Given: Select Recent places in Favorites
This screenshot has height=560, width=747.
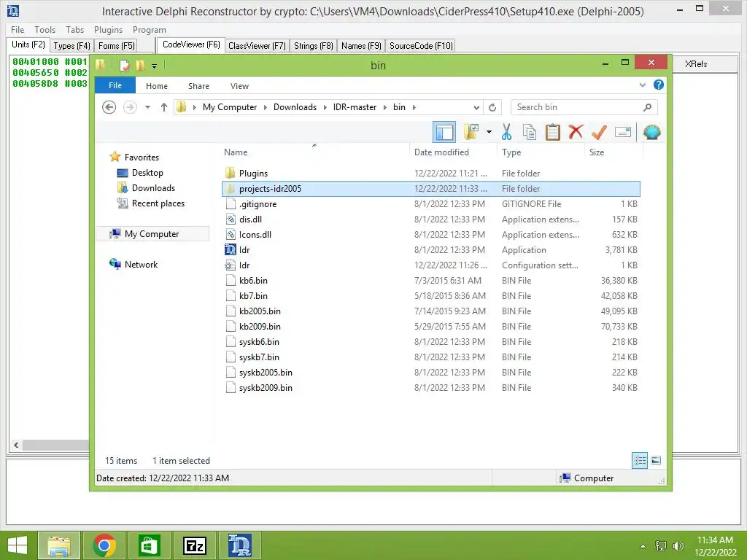Looking at the screenshot, I should click(158, 203).
